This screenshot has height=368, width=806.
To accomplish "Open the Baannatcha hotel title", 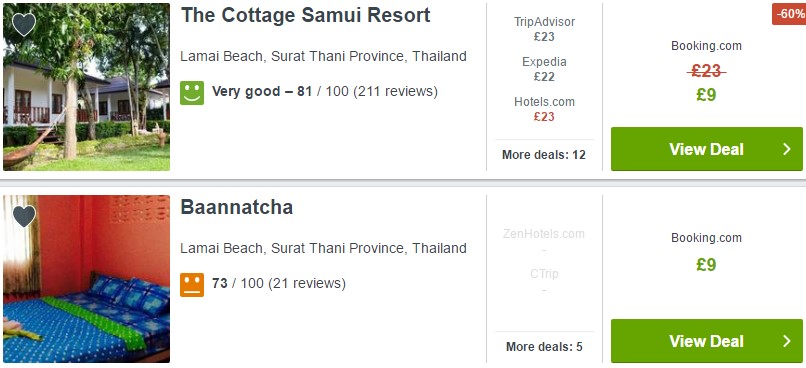I will point(236,207).
